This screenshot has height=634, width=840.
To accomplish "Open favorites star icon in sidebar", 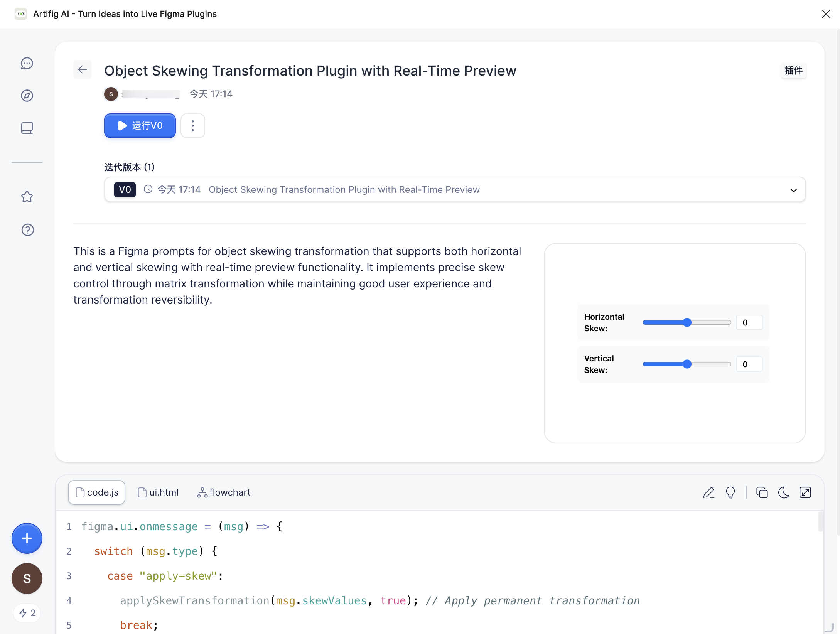I will pyautogui.click(x=27, y=197).
